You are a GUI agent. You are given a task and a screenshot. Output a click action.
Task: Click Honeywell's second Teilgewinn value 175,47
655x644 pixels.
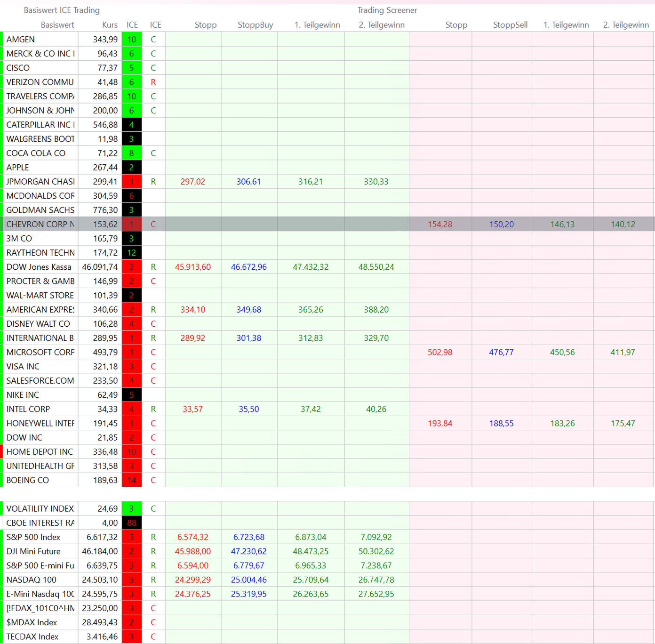(x=623, y=423)
